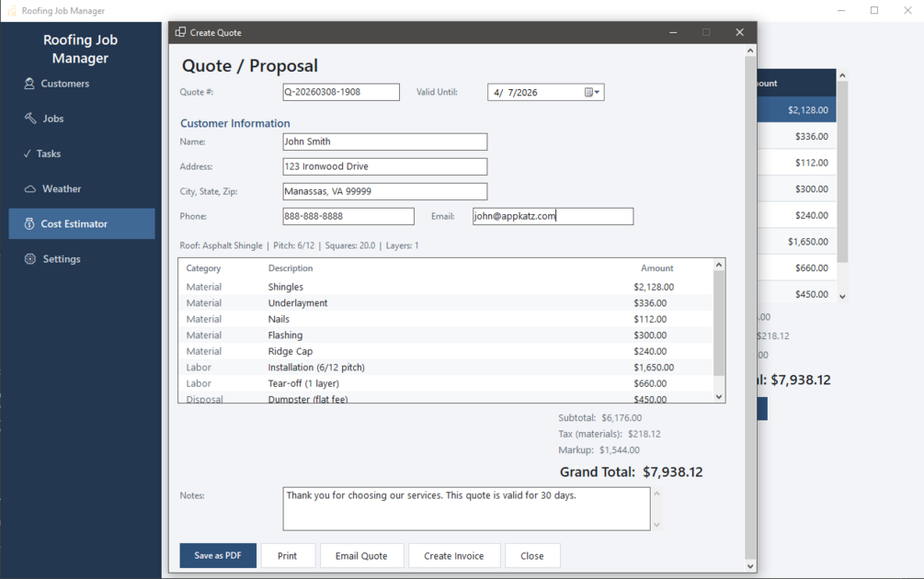
Task: Select the Flashing row
Action: (x=446, y=335)
